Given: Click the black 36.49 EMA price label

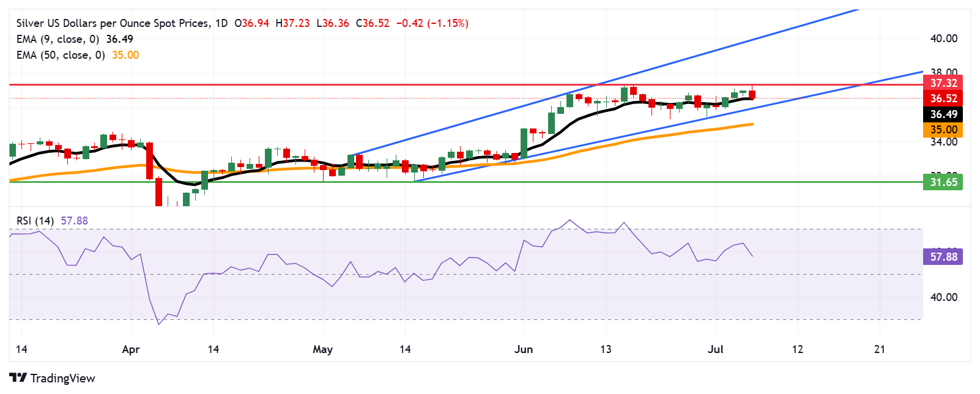Looking at the screenshot, I should pos(943,114).
